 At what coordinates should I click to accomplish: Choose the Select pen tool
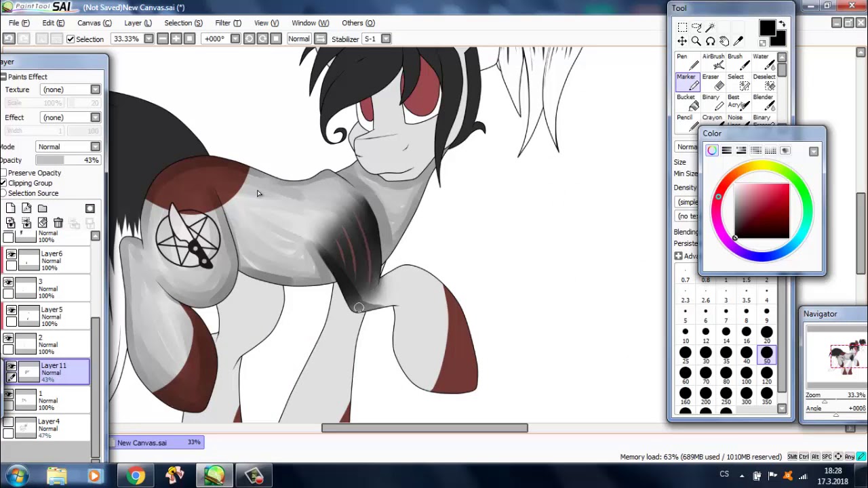tap(738, 81)
